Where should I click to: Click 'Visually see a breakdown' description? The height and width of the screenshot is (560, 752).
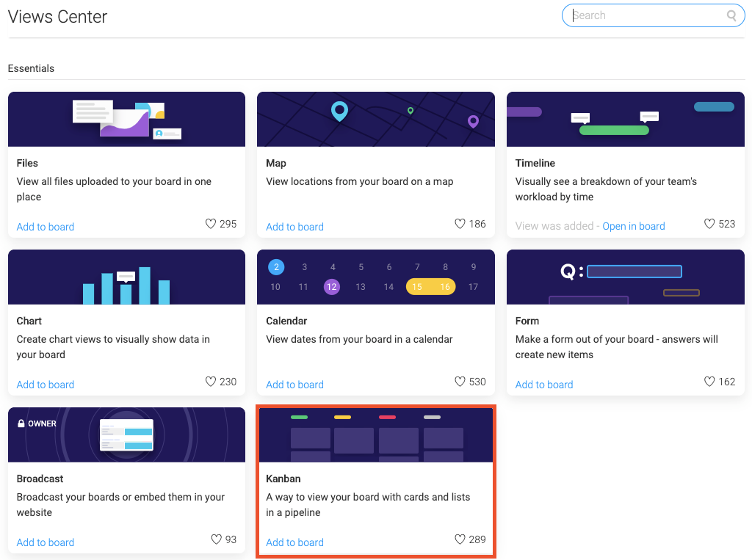click(606, 189)
